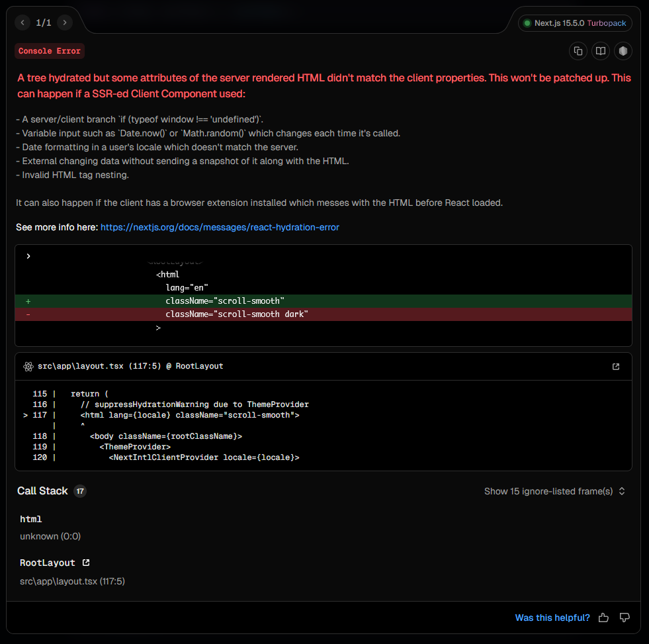Open docs book icon
The width and height of the screenshot is (649, 644).
[x=601, y=51]
